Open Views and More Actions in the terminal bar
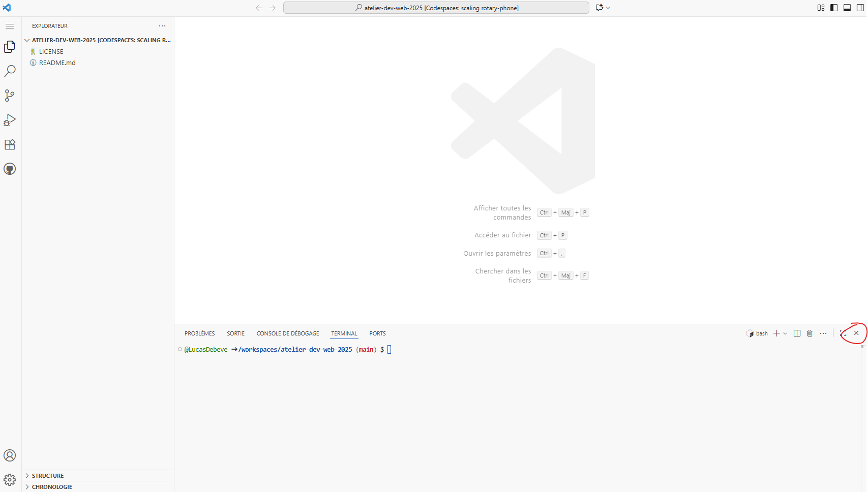 point(823,333)
